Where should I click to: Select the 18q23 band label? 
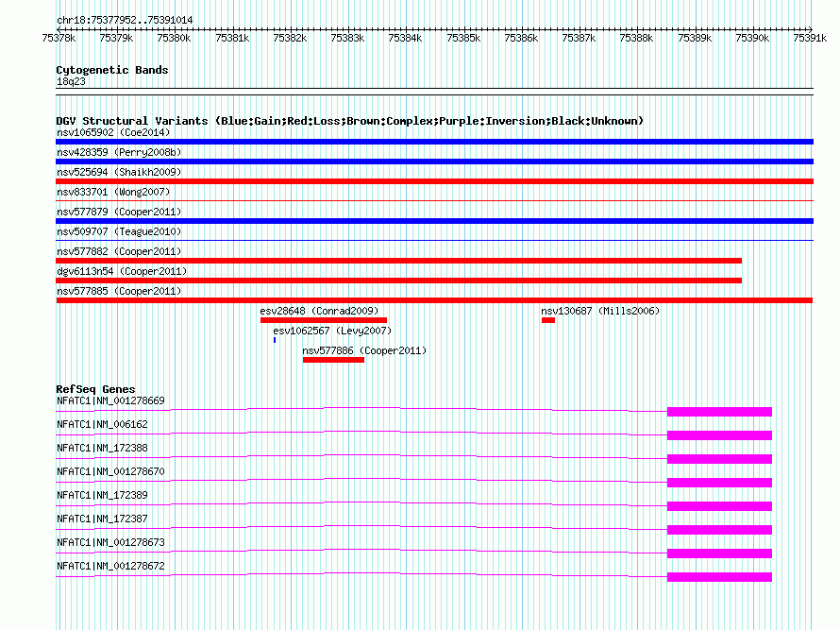(71, 81)
